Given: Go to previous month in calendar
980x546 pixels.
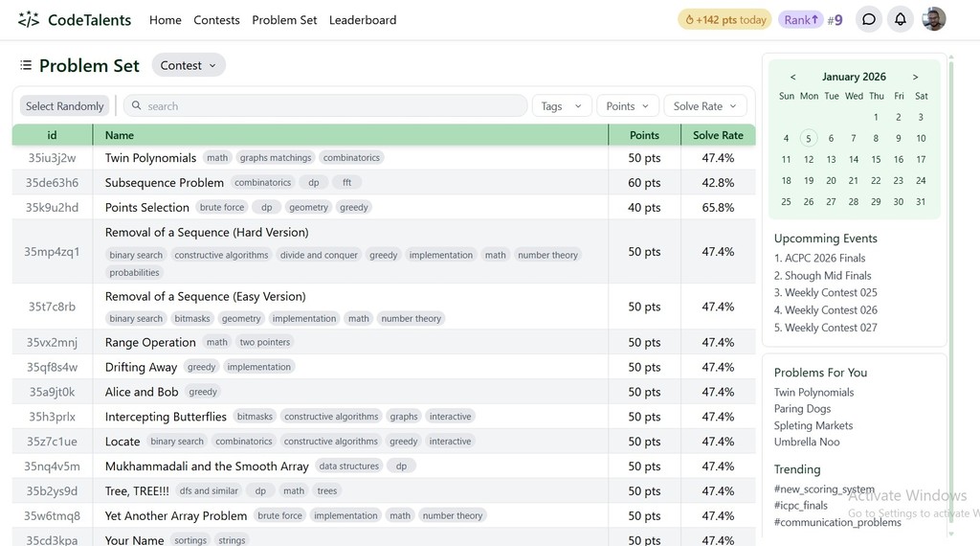Looking at the screenshot, I should (x=792, y=77).
